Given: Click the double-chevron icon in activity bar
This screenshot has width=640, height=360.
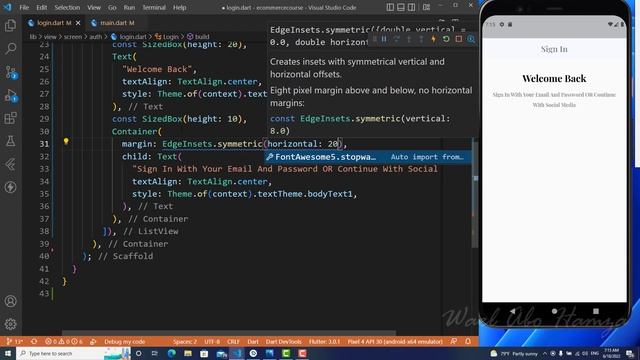Looking at the screenshot, I should (x=10, y=164).
